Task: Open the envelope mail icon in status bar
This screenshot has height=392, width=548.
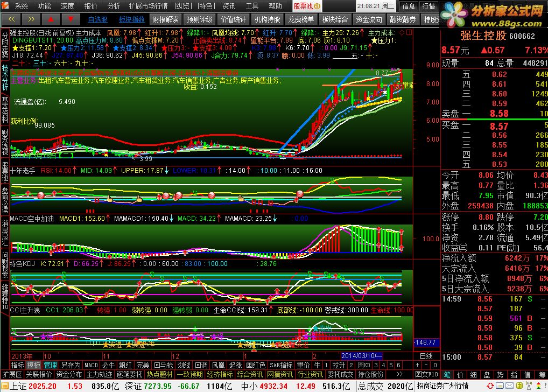Action: 509,386
